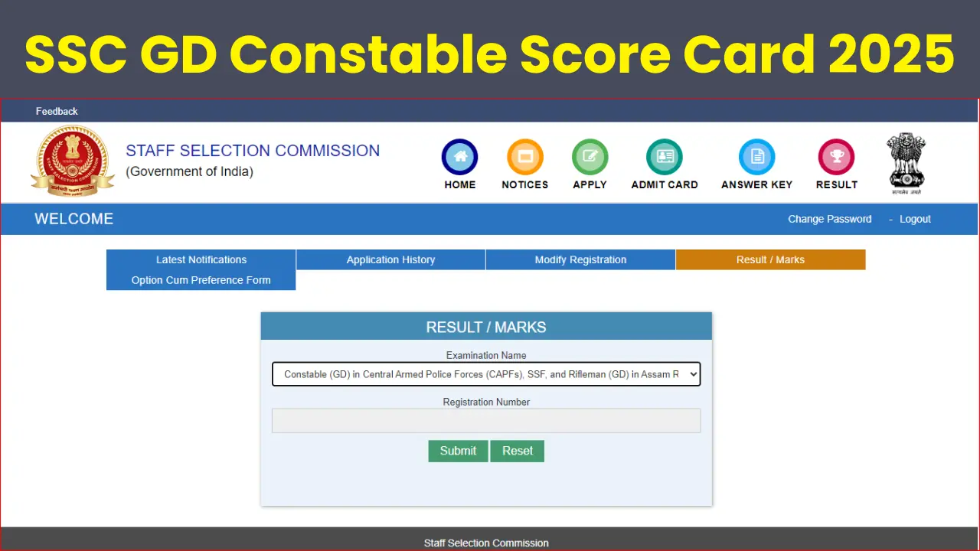Open the RESULT section using the trophy icon
980x551 pixels.
click(836, 155)
